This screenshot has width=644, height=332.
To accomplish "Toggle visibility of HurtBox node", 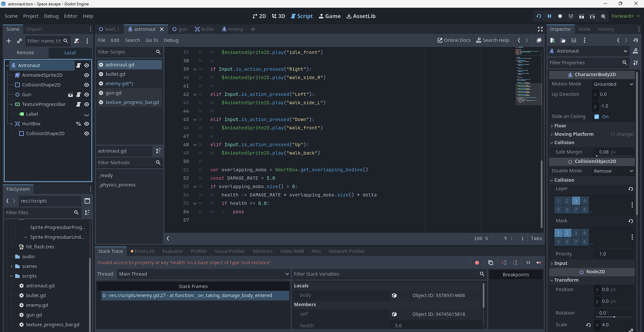I will coord(87,124).
